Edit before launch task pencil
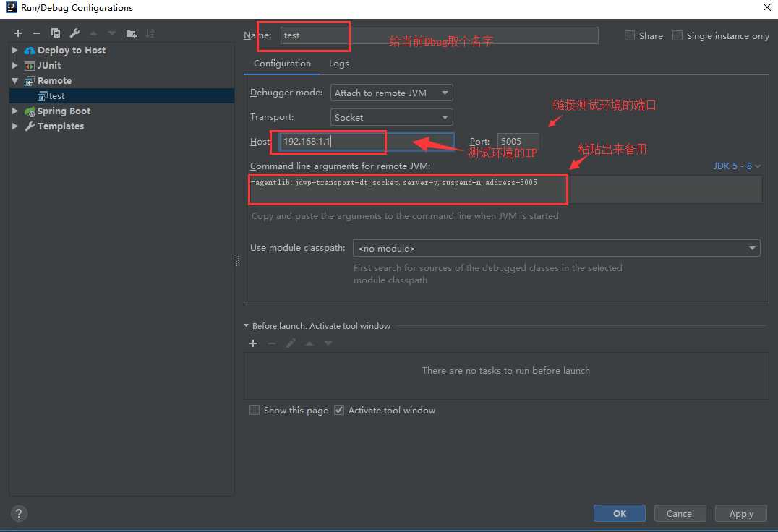 (291, 343)
